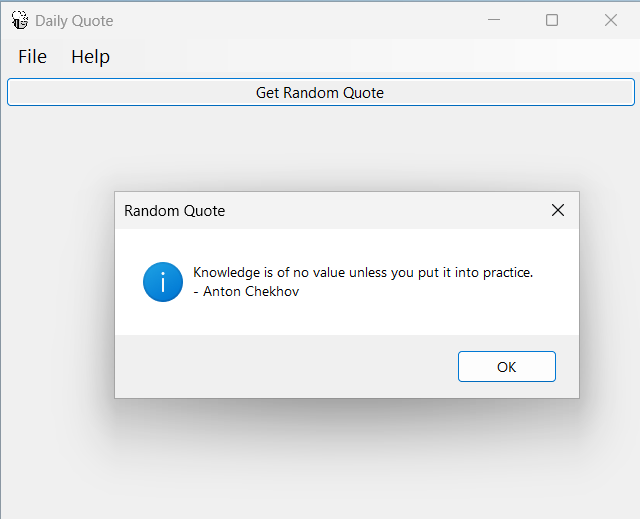Click the "- Anton Chekhov" author line

click(246, 291)
